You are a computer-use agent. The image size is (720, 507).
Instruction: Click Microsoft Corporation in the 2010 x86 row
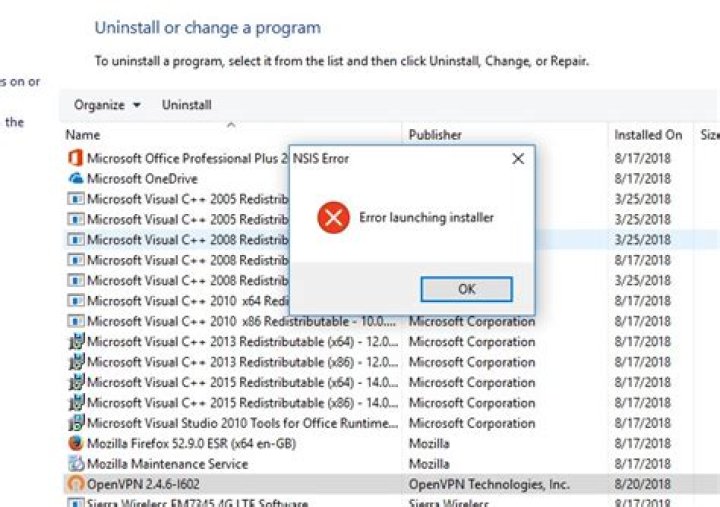[x=472, y=321]
